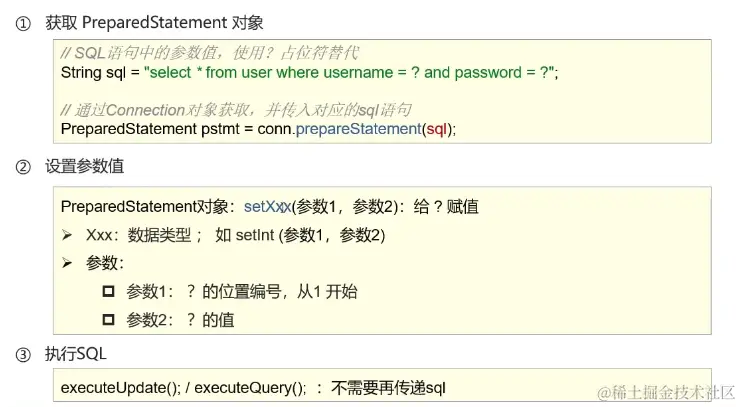Viewport: 741px width, 407px height.
Task: Click the 执行SQL heading
Action: pos(76,354)
